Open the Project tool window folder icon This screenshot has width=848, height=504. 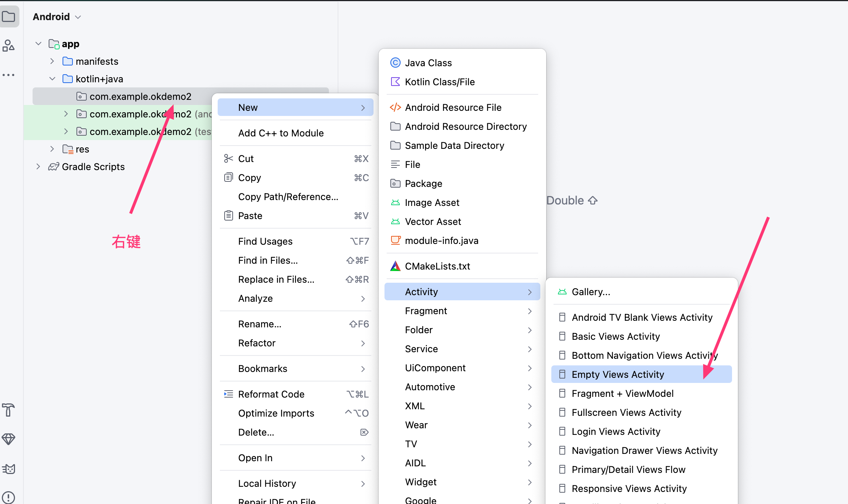tap(9, 17)
